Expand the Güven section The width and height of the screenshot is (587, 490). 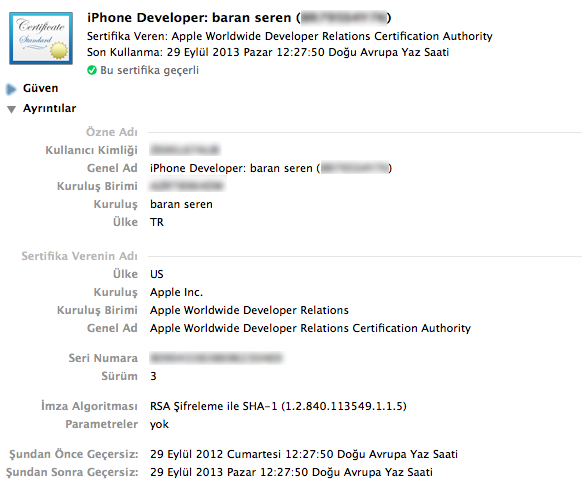point(11,89)
